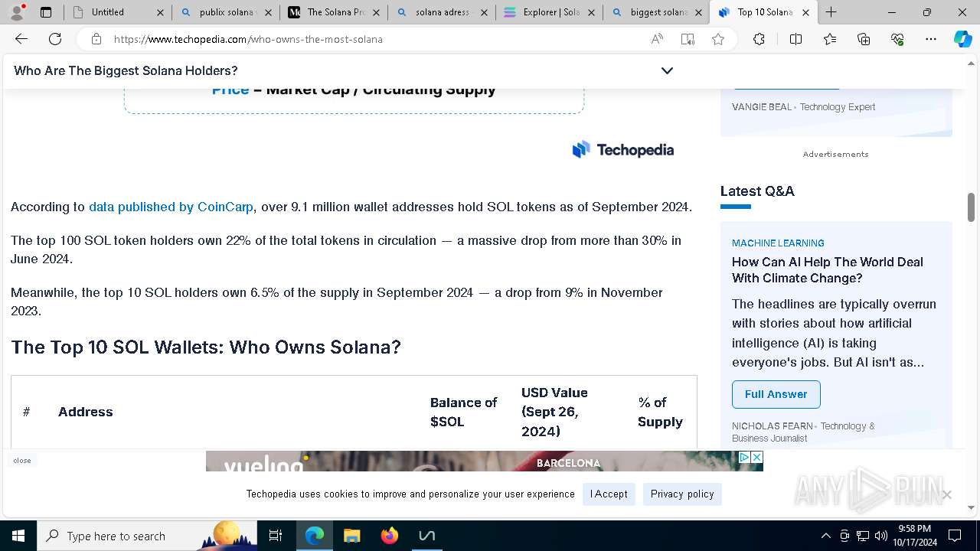The height and width of the screenshot is (551, 980).
Task: Select 'The Top 10 SOL Wallets' heading
Action: (x=206, y=347)
